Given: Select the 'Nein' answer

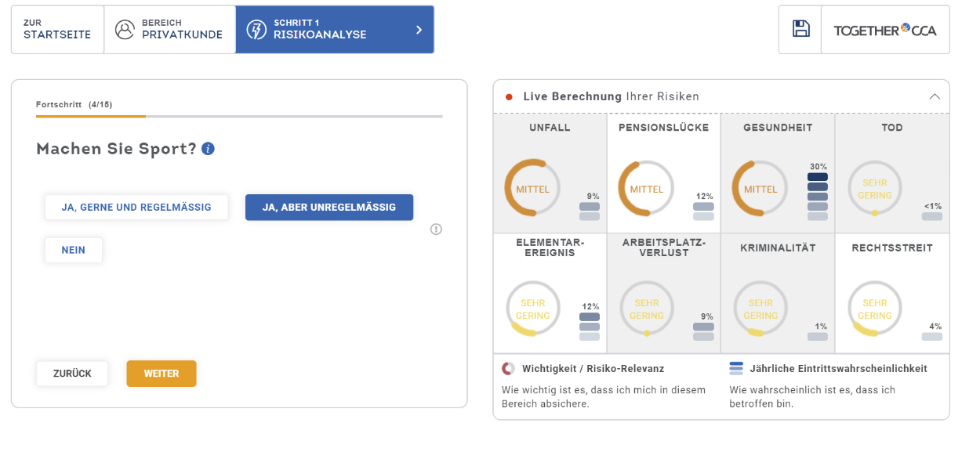Looking at the screenshot, I should pyautogui.click(x=74, y=251).
